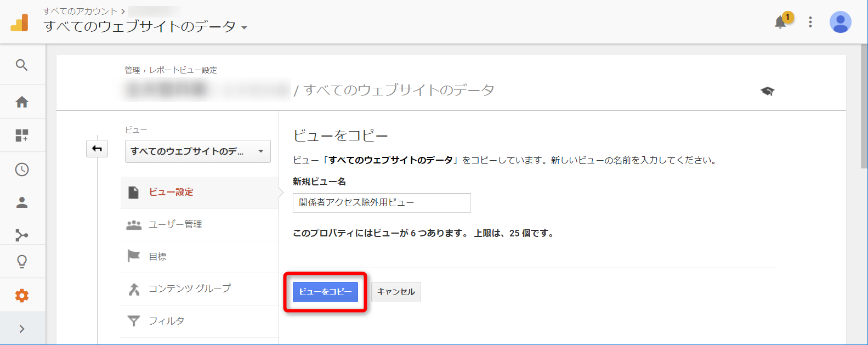Select ユーザー管理 in the view menu
Image resolution: width=868 pixels, height=345 pixels.
pyautogui.click(x=175, y=224)
